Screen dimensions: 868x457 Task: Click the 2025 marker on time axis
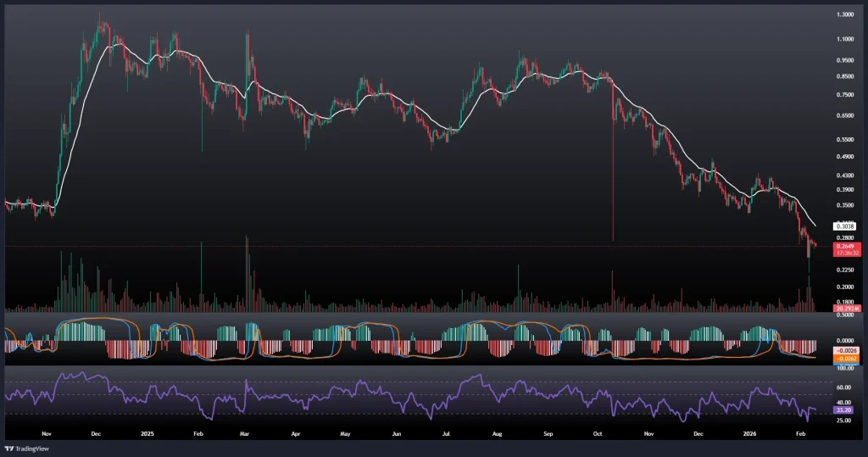pyautogui.click(x=148, y=432)
